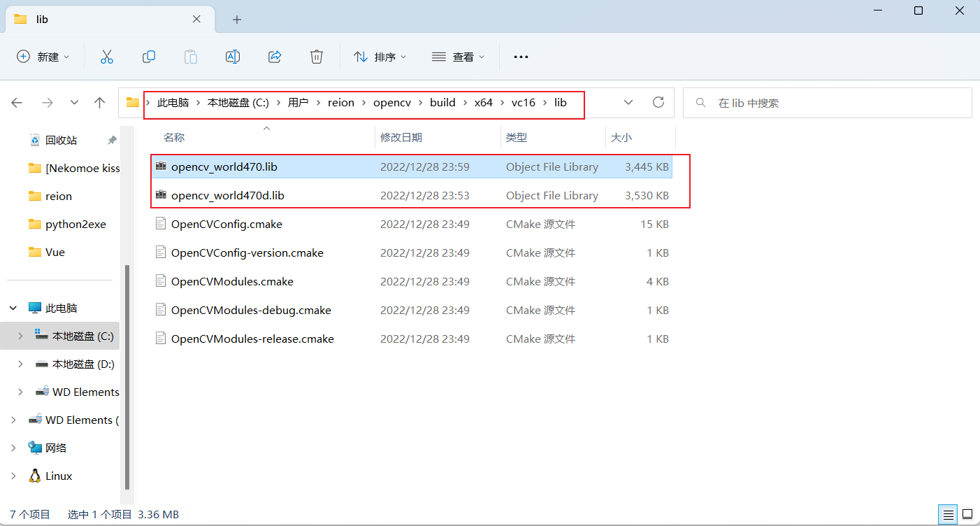Switch to large thumbnails view icon

[967, 515]
